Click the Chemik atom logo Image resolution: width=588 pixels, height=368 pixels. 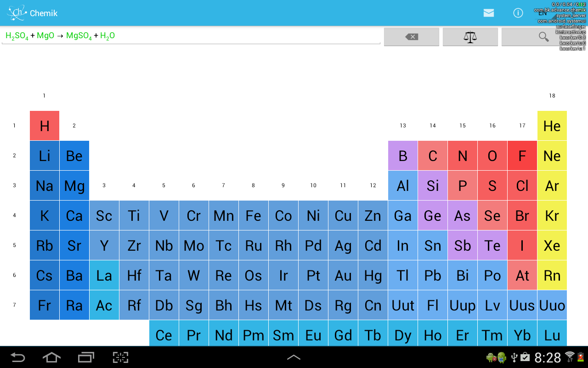point(15,13)
